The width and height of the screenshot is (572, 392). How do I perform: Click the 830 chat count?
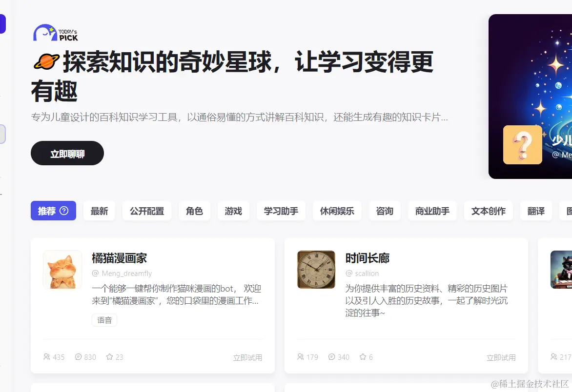click(x=90, y=357)
